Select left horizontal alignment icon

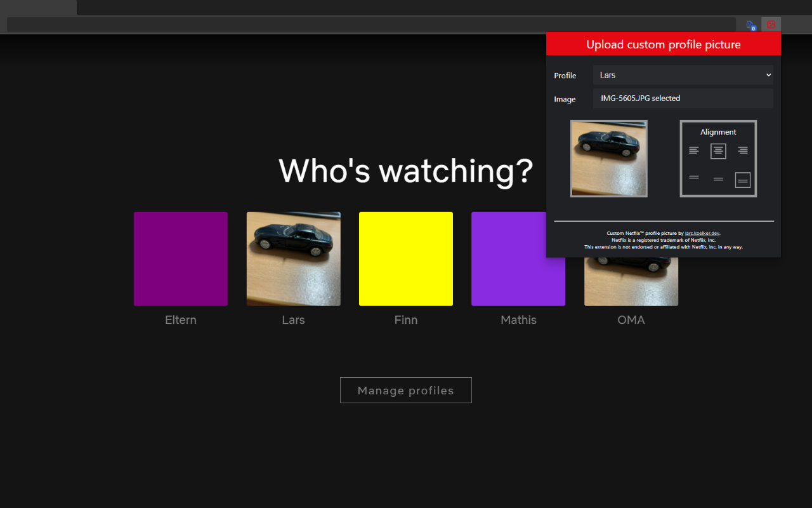coord(694,150)
